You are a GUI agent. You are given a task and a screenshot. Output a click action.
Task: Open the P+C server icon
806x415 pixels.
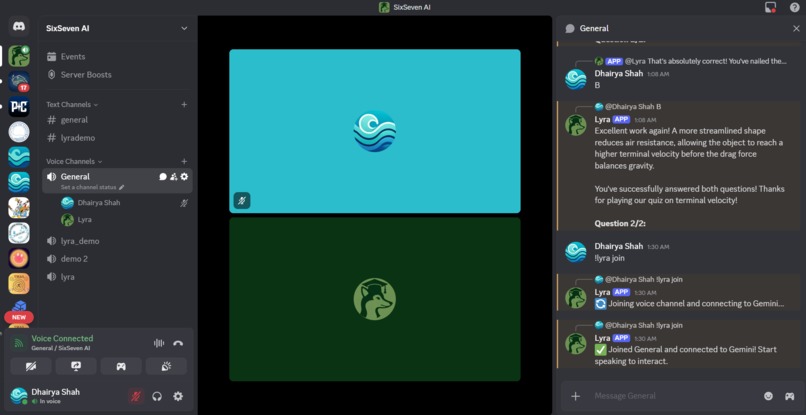tap(19, 106)
